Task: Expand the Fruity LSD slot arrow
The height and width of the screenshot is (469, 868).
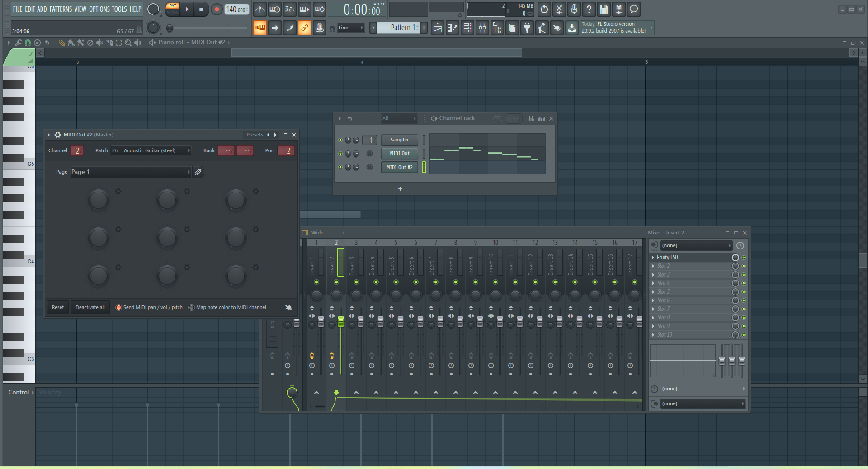Action: tap(653, 258)
